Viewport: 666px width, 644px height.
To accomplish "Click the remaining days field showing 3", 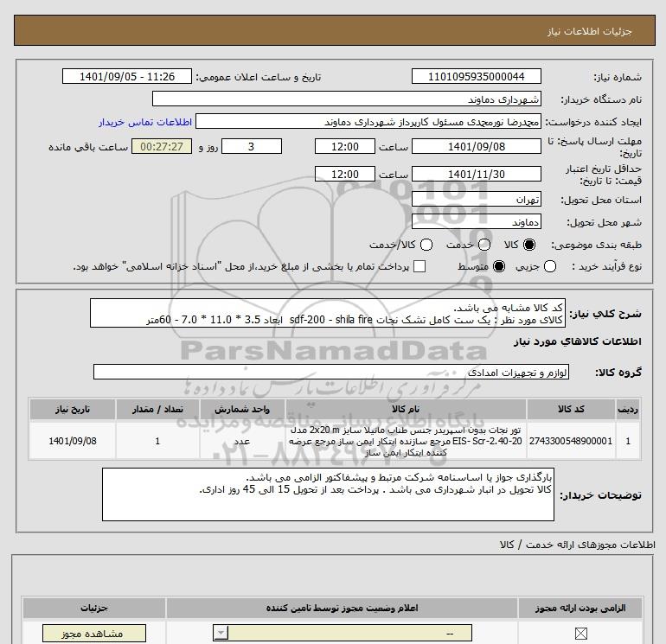I will coord(252,146).
